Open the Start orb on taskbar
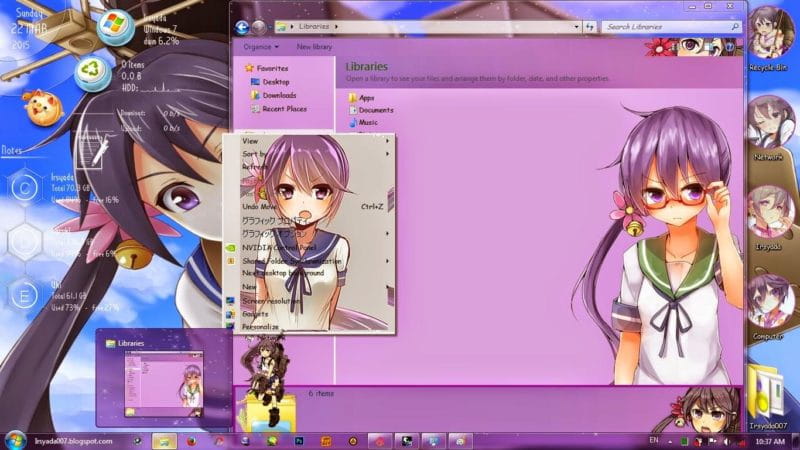 pos(15,441)
